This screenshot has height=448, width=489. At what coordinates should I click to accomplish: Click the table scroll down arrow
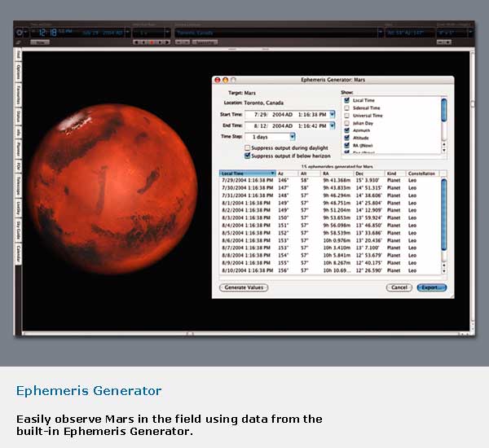444,271
